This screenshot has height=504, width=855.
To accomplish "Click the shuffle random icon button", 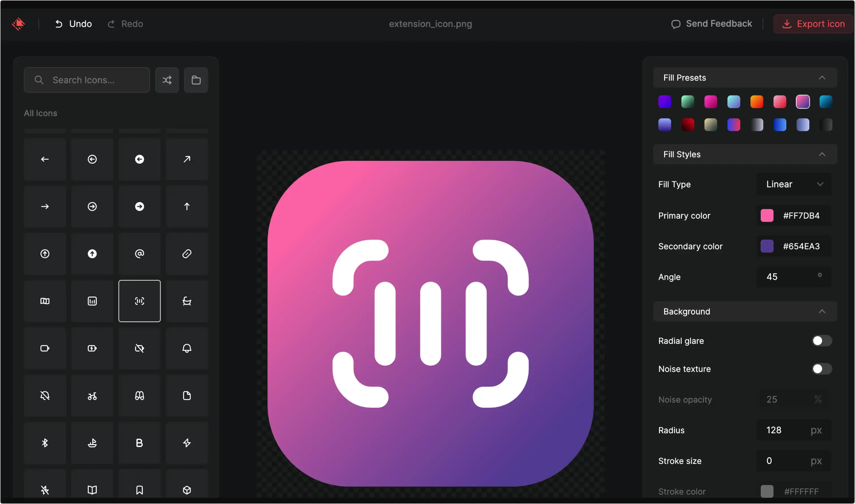I will pyautogui.click(x=167, y=80).
